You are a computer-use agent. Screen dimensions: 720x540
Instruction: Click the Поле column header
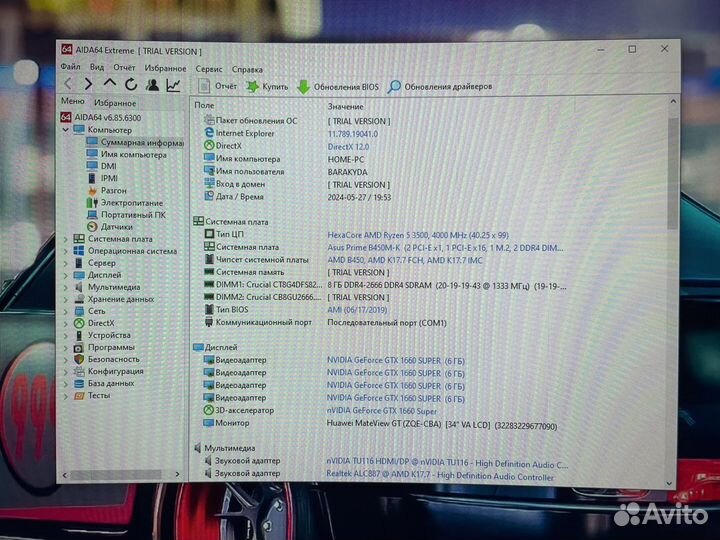tap(204, 105)
